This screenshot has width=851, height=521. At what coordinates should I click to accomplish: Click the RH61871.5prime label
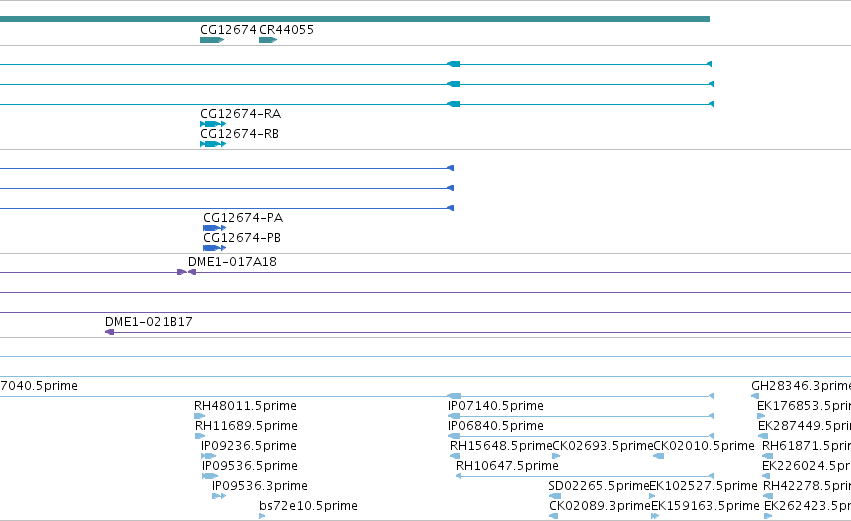coord(806,446)
